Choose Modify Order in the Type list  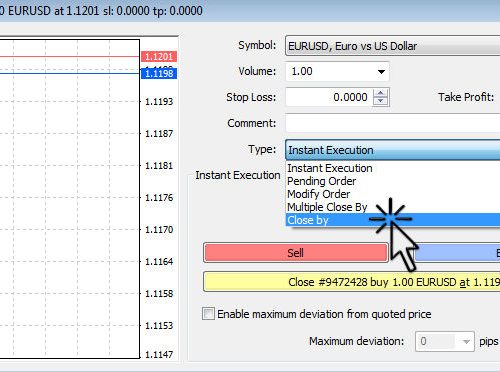point(393,194)
